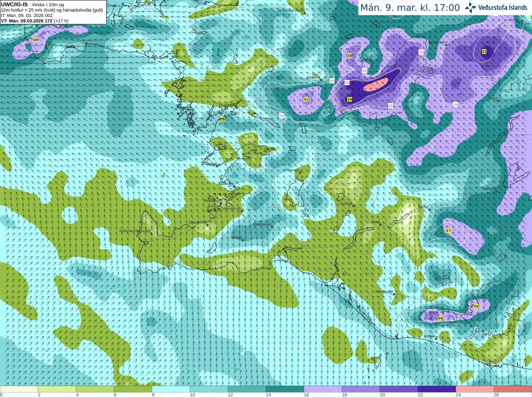The height and width of the screenshot is (398, 532).
Task: Click the yellow 26 max gust label
Action: pyautogui.click(x=476, y=306)
